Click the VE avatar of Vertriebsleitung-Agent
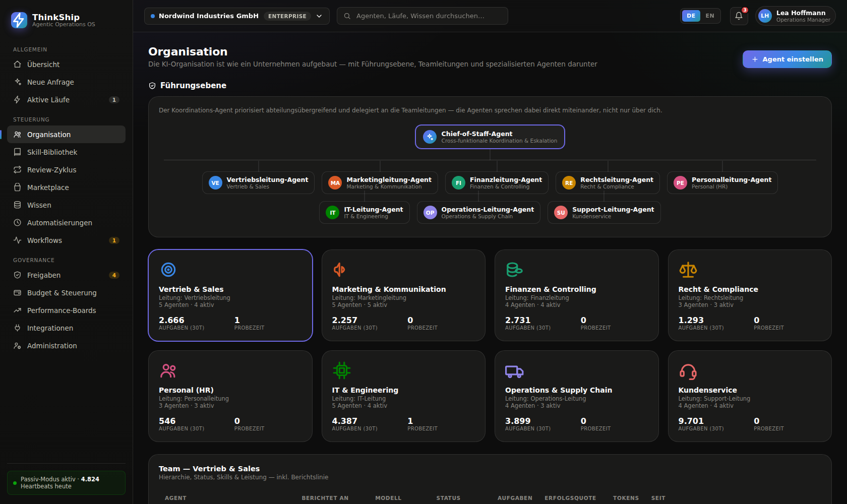Viewport: 847px width, 504px height. point(215,183)
